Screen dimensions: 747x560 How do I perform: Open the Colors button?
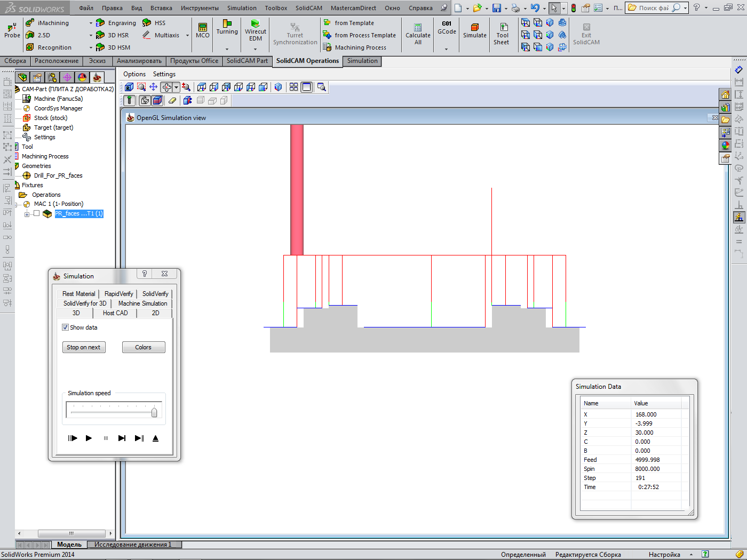point(143,347)
